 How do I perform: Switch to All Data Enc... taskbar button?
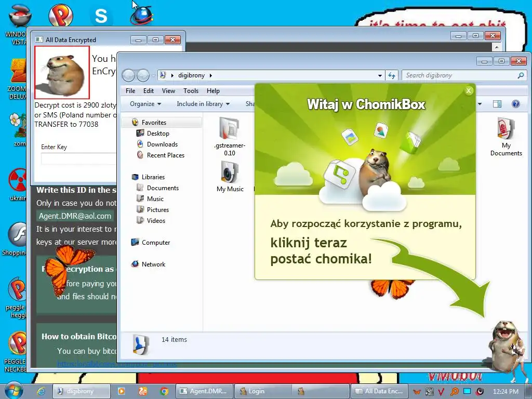tap(380, 391)
